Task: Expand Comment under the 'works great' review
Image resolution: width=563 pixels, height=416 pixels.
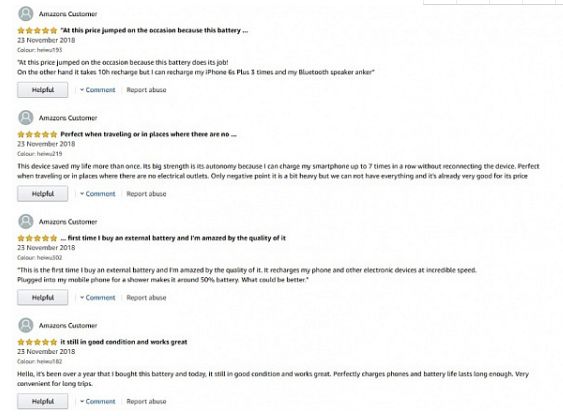Action: point(98,401)
